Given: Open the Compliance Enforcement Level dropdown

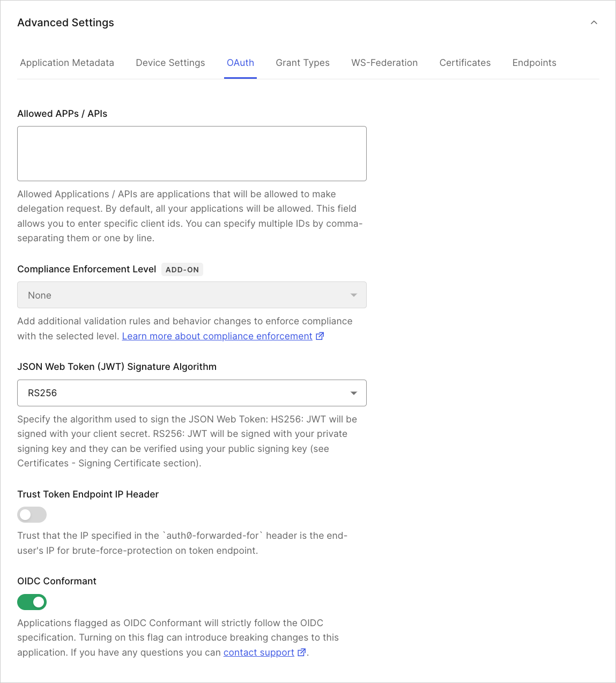Looking at the screenshot, I should 191,295.
